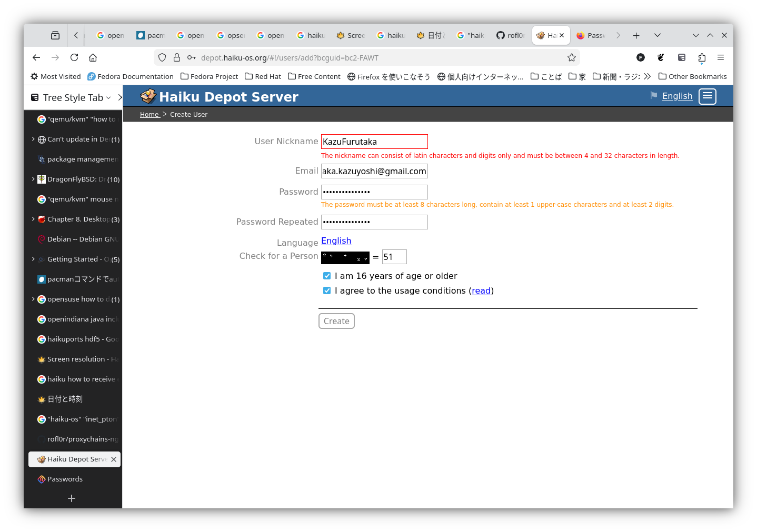
Task: Add new tab in Tree Style Tab sidebar
Action: coord(72,498)
